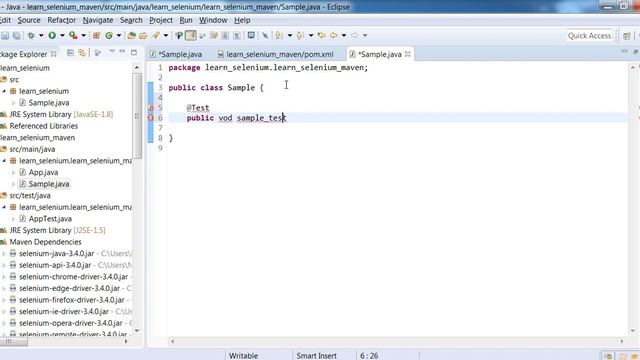The image size is (640, 360).
Task: Click the Open Type folder icon
Action: [x=131, y=36]
